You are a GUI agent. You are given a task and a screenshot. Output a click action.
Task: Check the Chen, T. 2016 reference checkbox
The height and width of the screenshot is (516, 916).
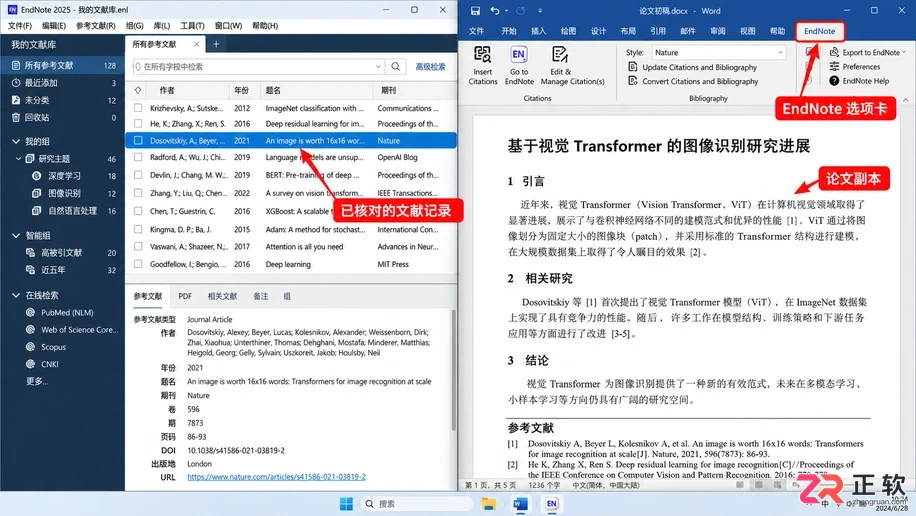(x=138, y=211)
